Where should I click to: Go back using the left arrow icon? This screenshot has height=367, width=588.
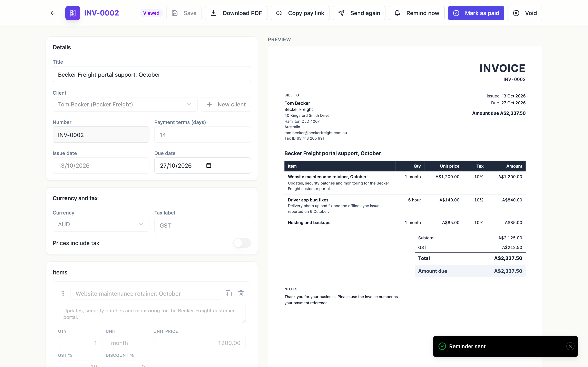point(53,13)
